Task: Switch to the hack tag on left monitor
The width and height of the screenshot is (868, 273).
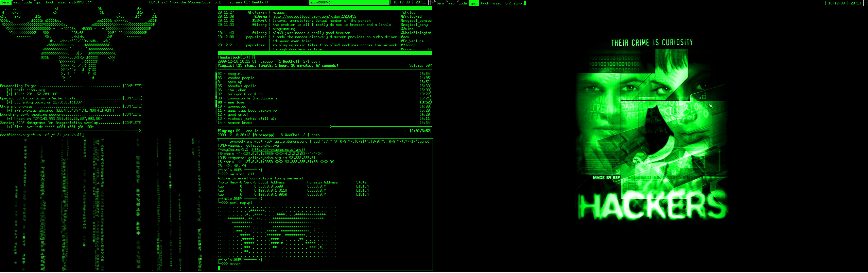Action: tap(50, 2)
